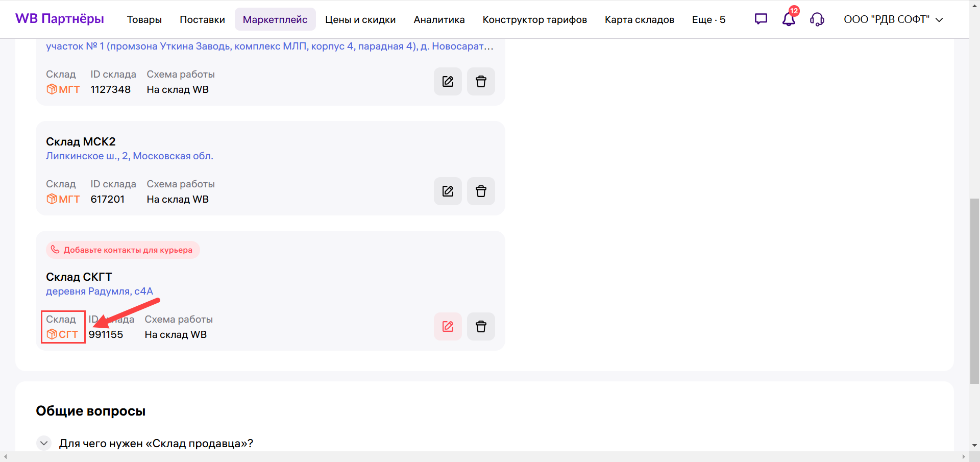Click warehouse ID 1127348

111,89
